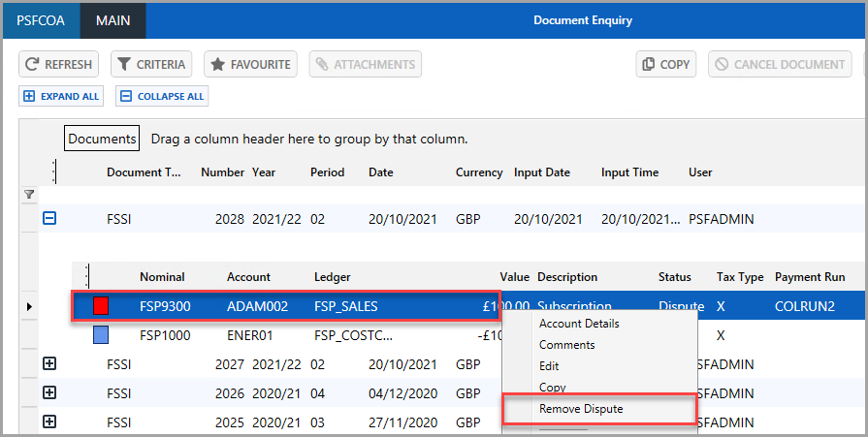Sort by Number column header
The width and height of the screenshot is (868, 437).
tap(222, 172)
